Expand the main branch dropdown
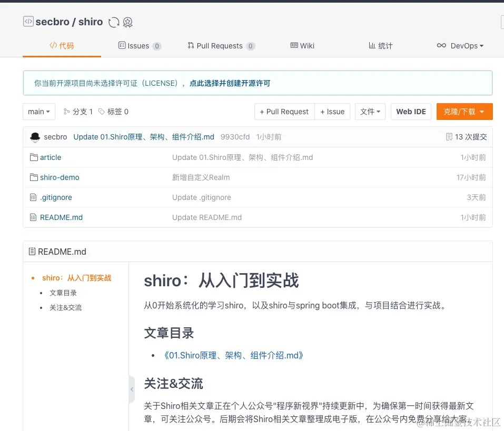Screen dimensions: 504x431 tap(38, 112)
